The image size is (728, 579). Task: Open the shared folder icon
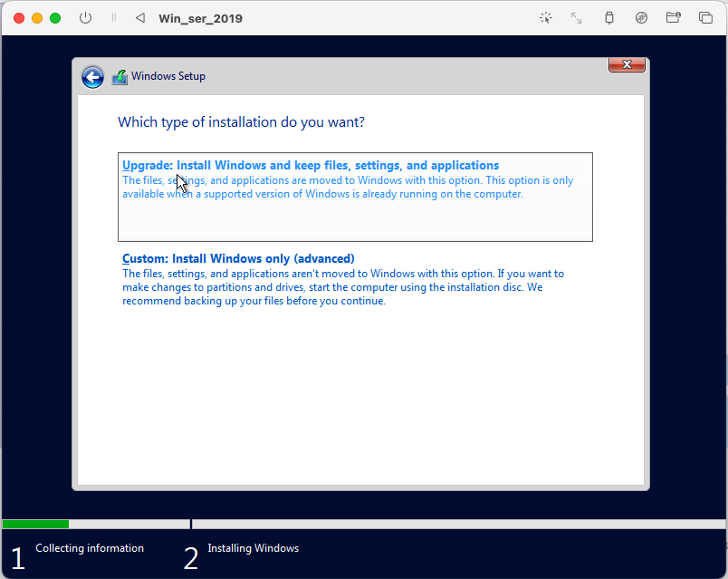point(673,18)
